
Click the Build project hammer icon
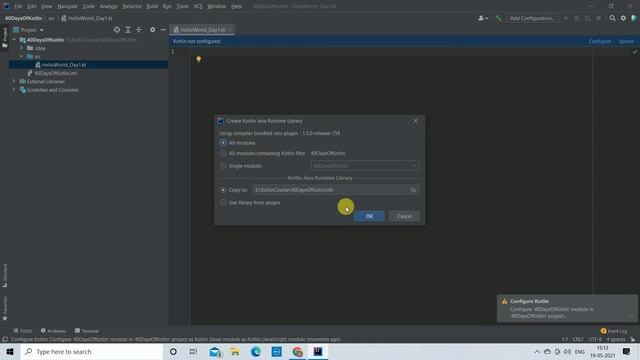(498, 18)
